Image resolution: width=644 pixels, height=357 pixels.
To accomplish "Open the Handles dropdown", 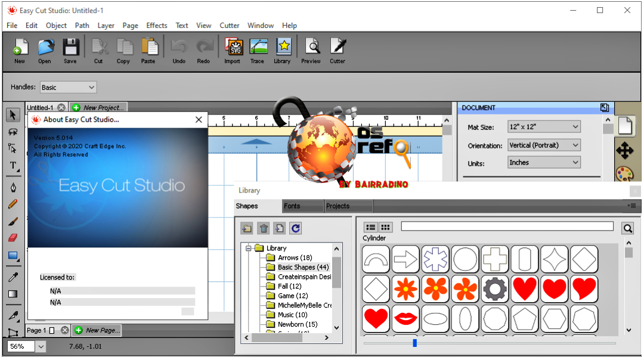I will pos(68,88).
